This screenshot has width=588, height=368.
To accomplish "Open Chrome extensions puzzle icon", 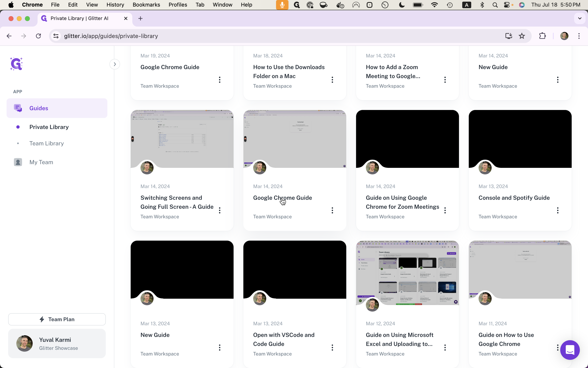I will point(542,36).
